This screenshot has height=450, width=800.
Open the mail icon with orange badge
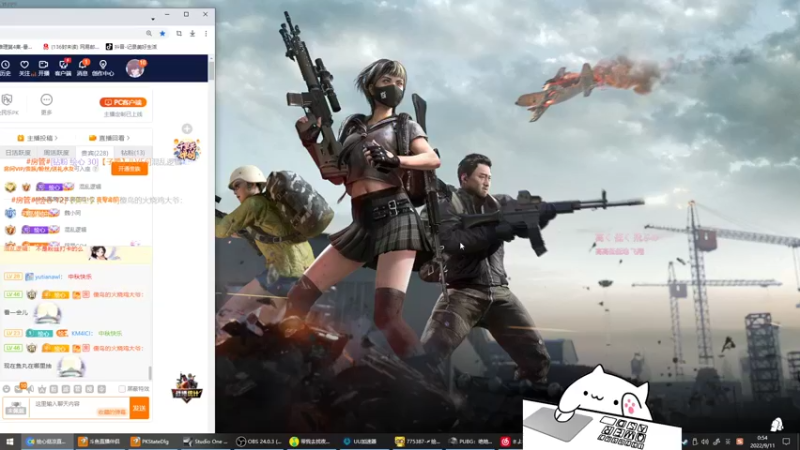pyautogui.click(x=19, y=388)
